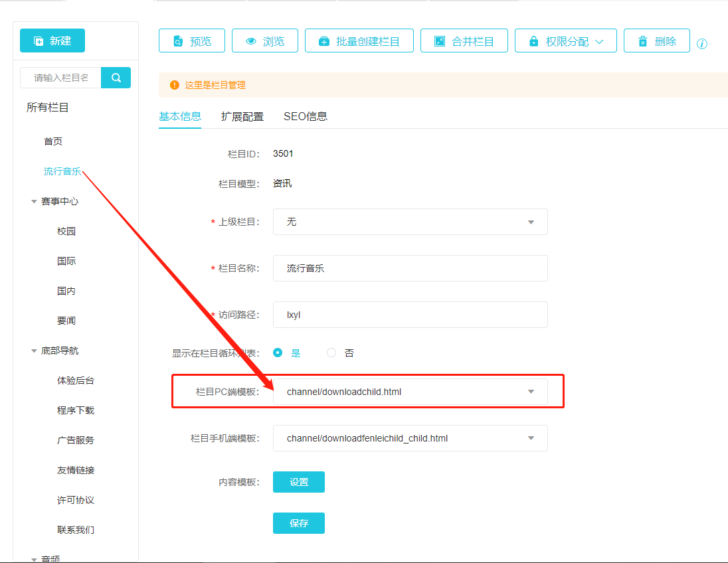Focus the 请输入栏目名 search field
Screen dimensions: 728x563
coord(61,78)
